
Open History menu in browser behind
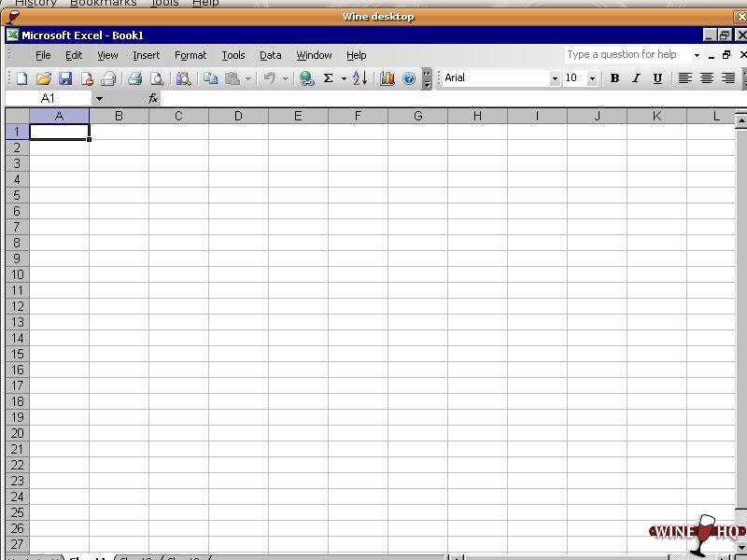click(35, 3)
